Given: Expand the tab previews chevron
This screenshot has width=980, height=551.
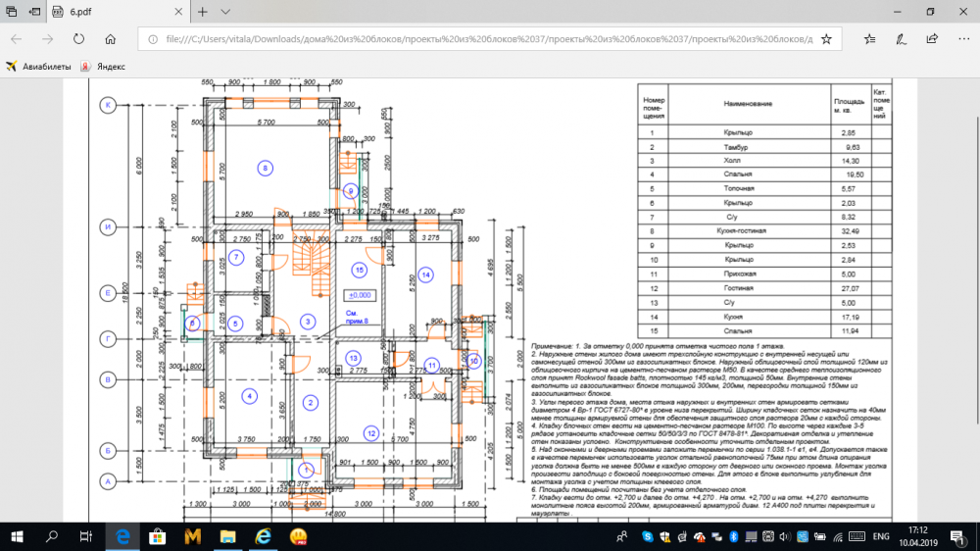Looking at the screenshot, I should coord(224,12).
